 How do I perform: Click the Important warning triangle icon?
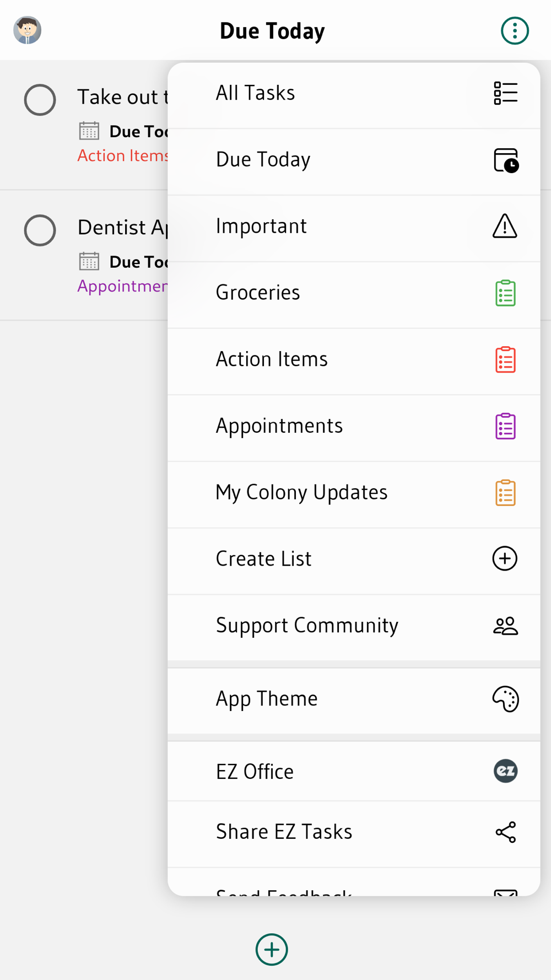pos(505,227)
